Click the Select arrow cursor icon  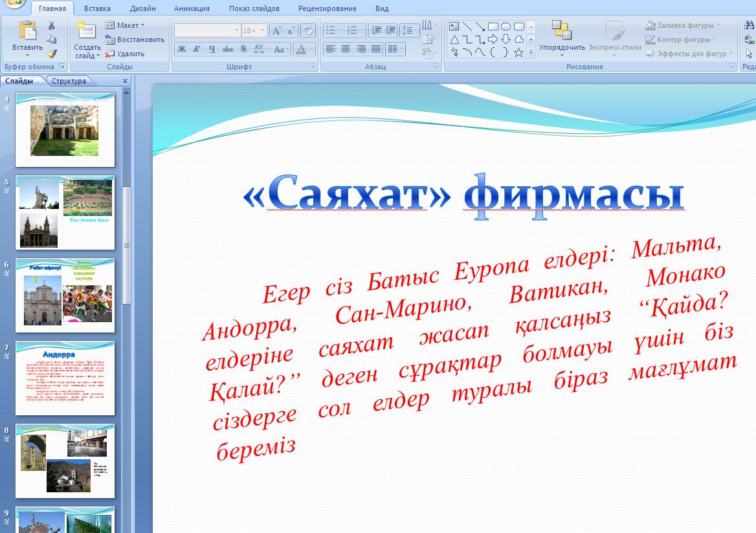pyautogui.click(x=750, y=54)
